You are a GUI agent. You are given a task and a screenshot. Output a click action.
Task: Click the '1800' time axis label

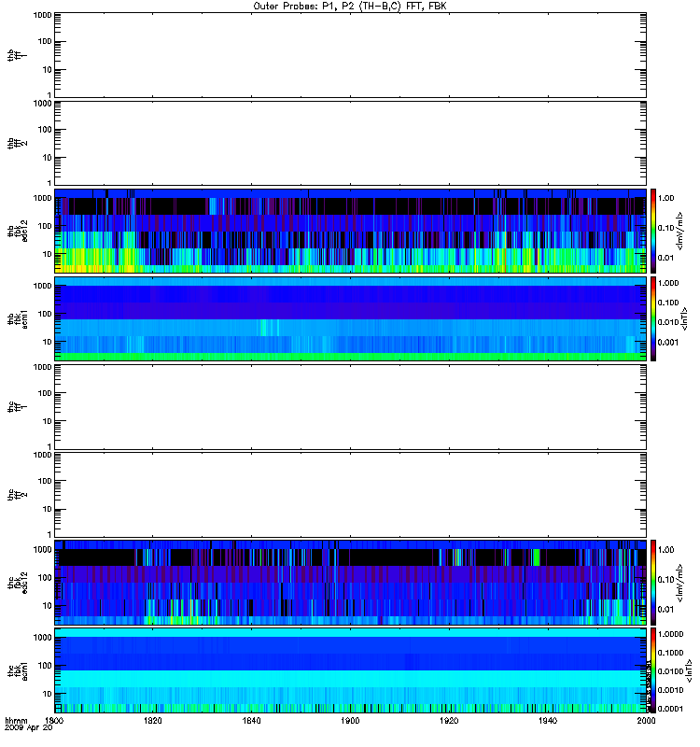pyautogui.click(x=54, y=720)
